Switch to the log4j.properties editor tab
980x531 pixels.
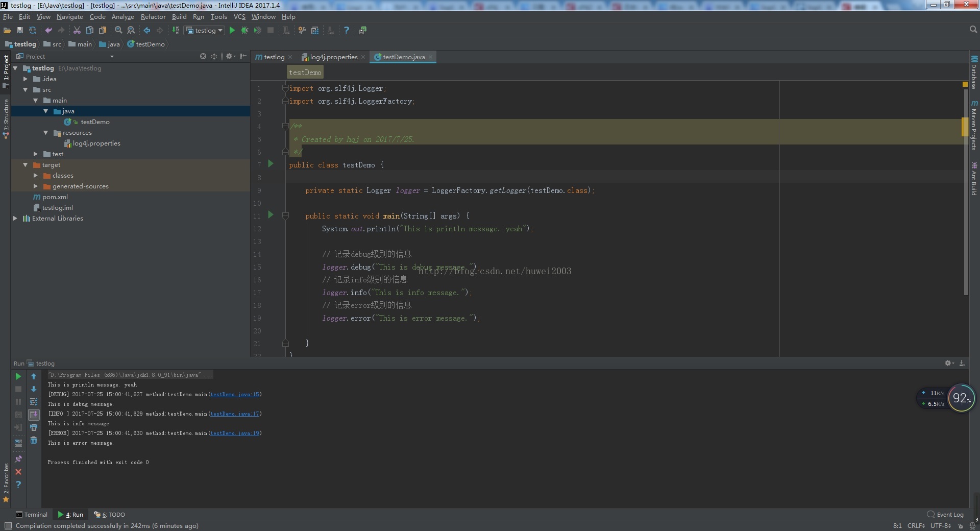[334, 57]
